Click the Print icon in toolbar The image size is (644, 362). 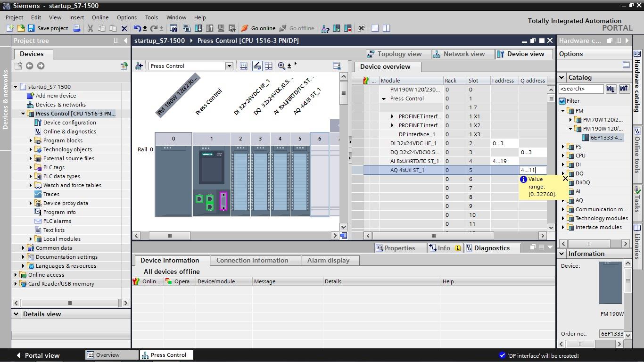pos(77,28)
